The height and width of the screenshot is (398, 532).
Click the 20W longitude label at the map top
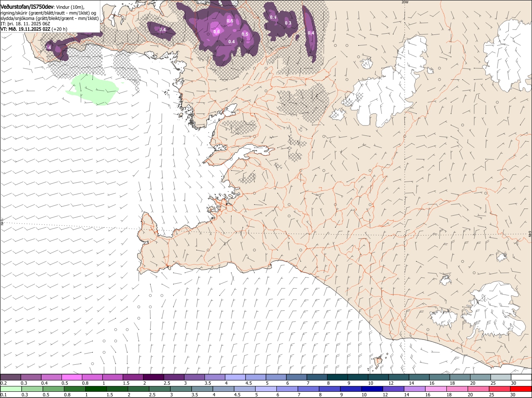coord(405,2)
